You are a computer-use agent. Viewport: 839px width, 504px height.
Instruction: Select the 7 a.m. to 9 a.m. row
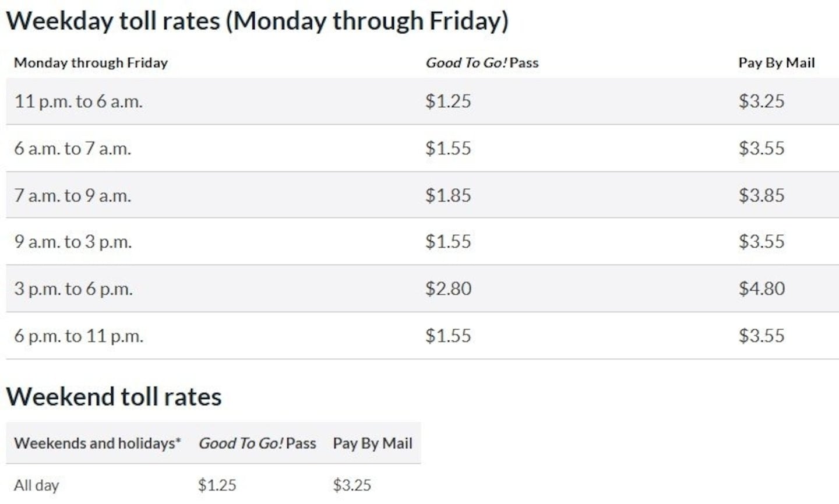pyautogui.click(x=422, y=195)
